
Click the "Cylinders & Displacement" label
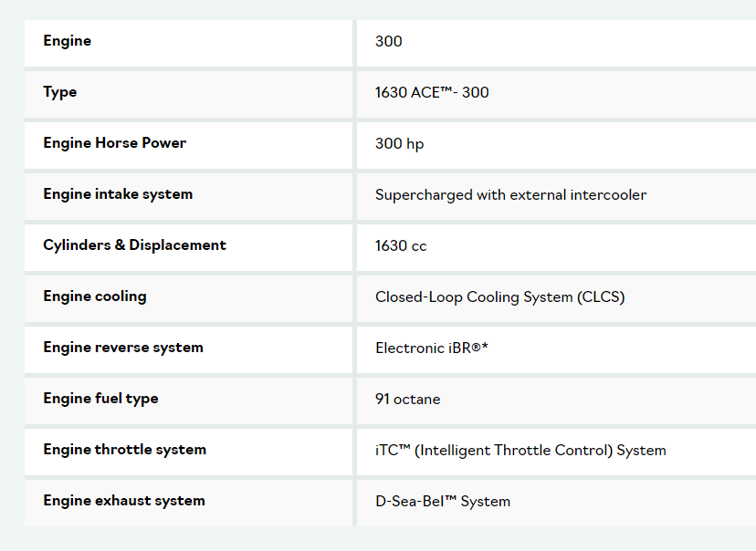[x=134, y=245]
